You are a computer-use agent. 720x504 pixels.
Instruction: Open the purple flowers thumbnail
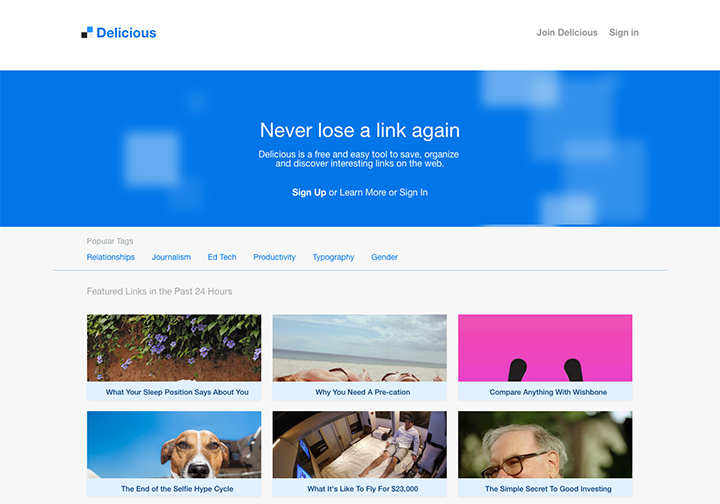point(174,348)
